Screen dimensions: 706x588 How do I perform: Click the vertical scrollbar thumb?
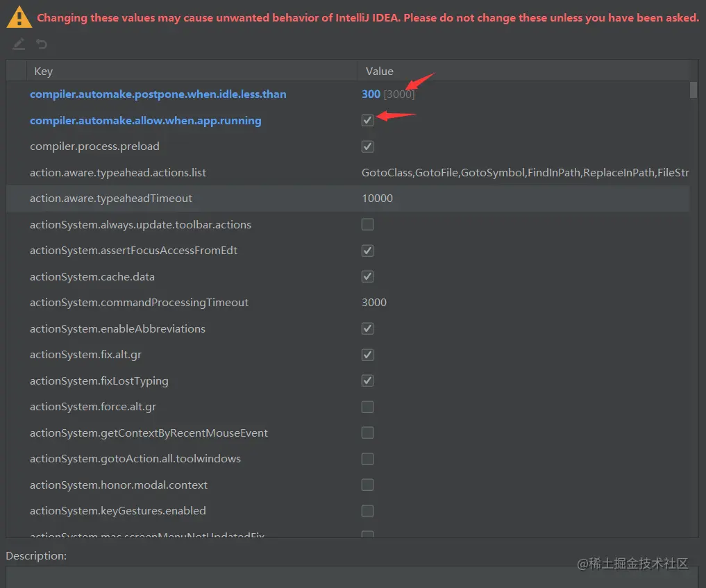(694, 90)
